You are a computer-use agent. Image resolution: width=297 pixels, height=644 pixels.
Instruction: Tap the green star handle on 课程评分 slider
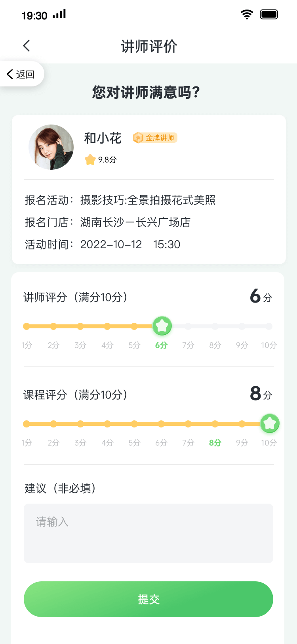(270, 424)
